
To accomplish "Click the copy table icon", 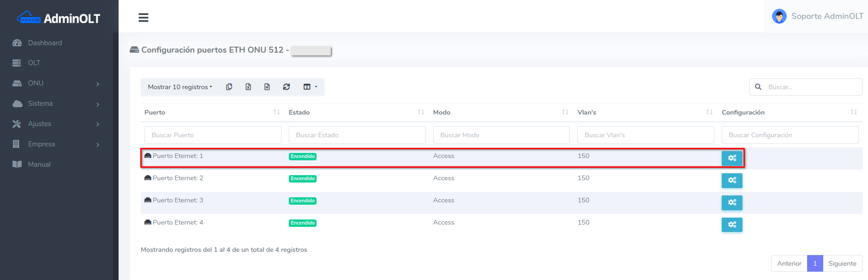I will click(x=229, y=87).
